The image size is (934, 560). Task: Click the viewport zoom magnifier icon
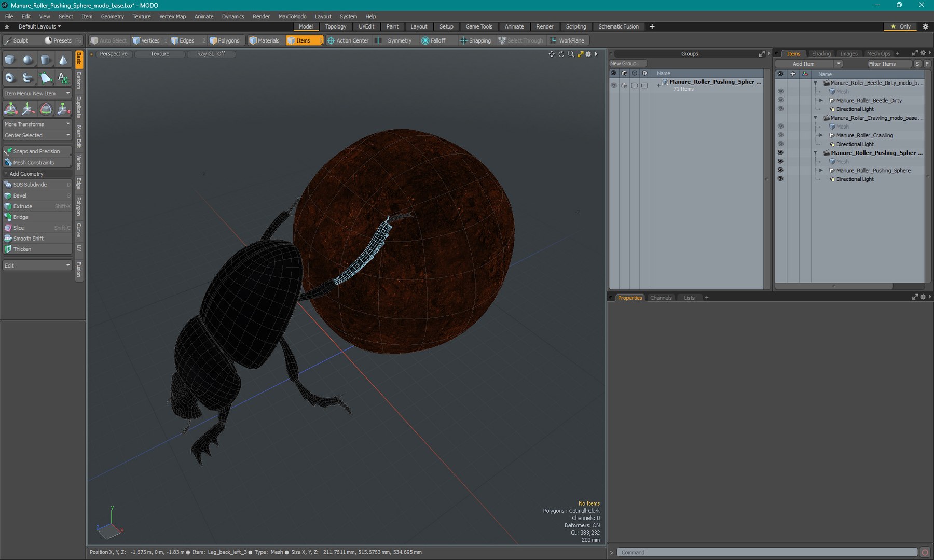(571, 54)
